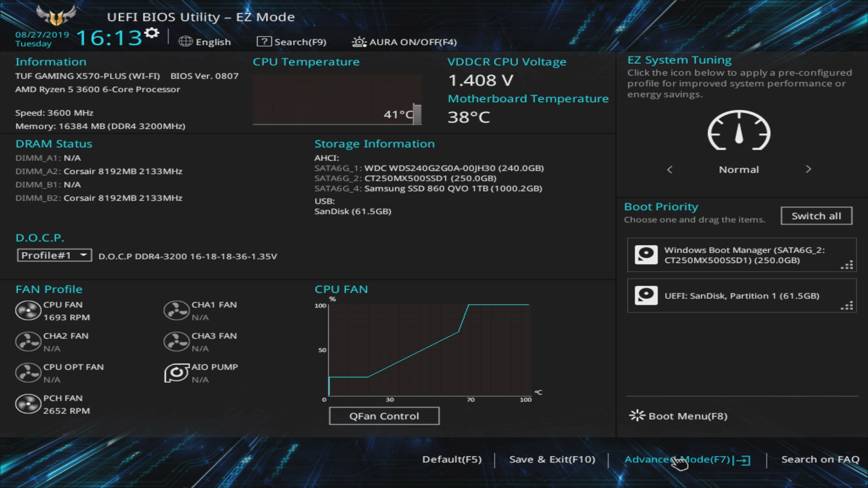The height and width of the screenshot is (488, 868).
Task: Click the date 08/27/2019
Action: pos(42,34)
